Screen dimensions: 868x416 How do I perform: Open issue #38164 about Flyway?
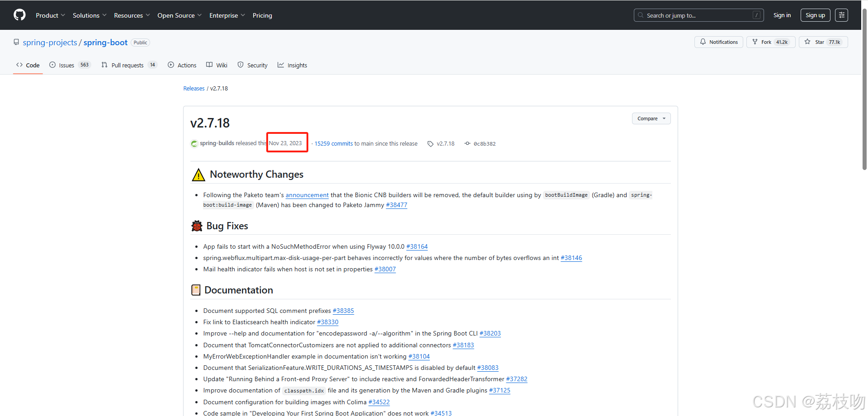pos(417,247)
